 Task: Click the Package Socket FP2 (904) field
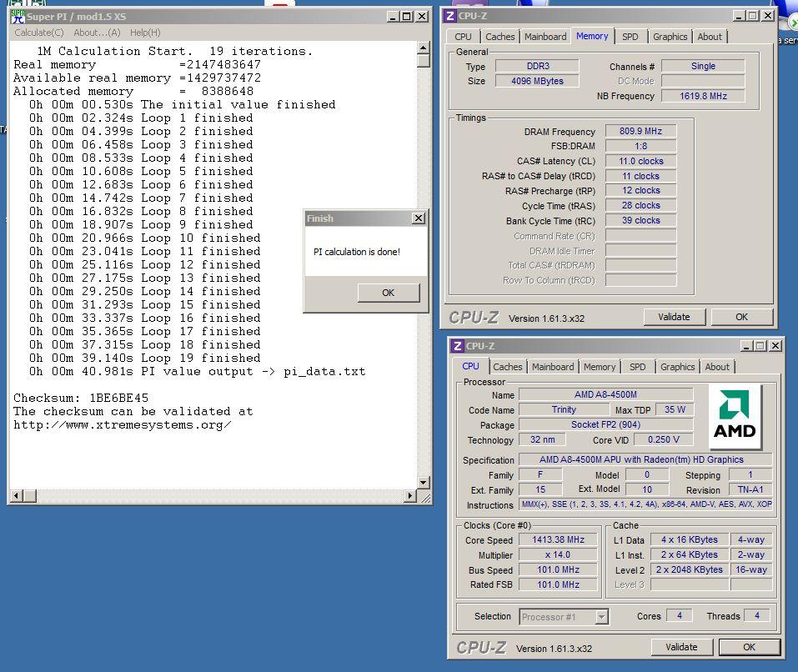605,424
